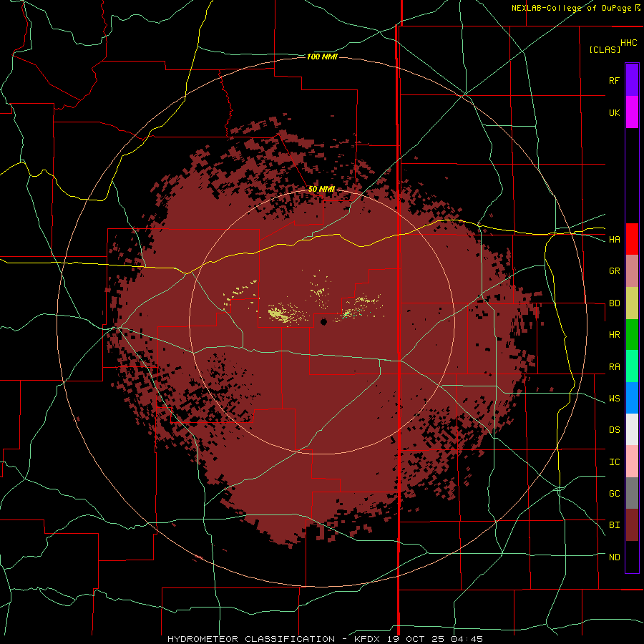Viewport: 644px width, 644px height.
Task: Click the 'ND' legend label
Action: (x=614, y=557)
